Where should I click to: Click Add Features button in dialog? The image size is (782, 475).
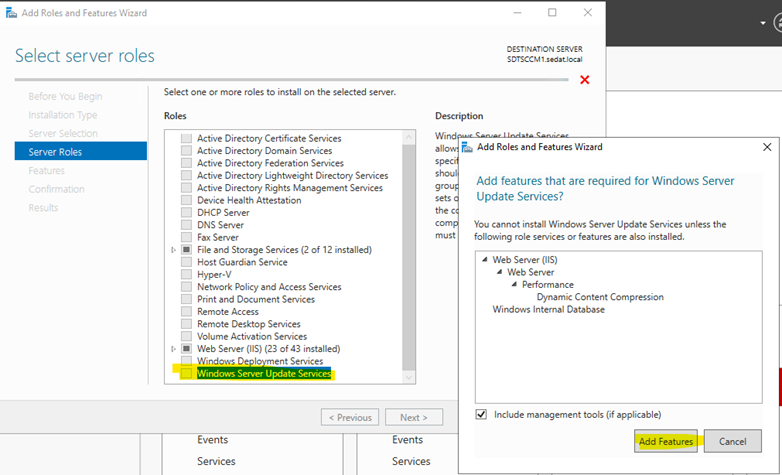[x=666, y=441]
